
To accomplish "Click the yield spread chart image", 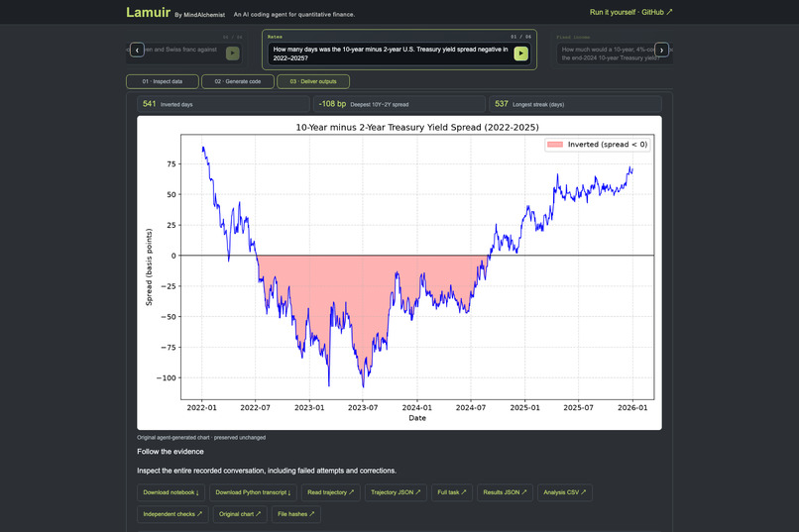I will 399,272.
